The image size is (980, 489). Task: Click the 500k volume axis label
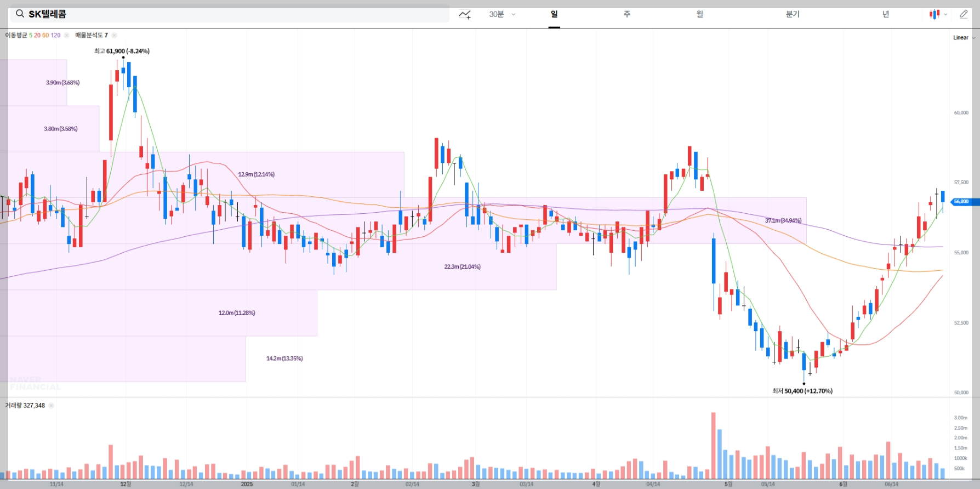959,469
